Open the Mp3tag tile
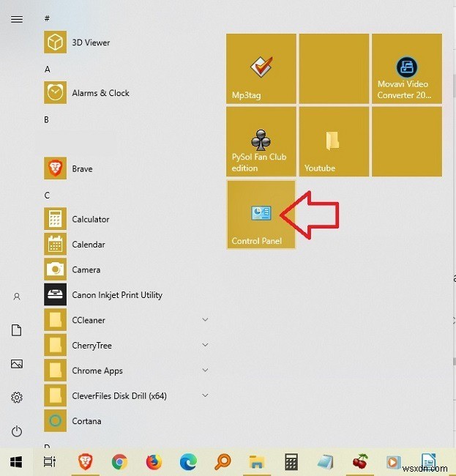This screenshot has height=476, width=456. (261, 69)
